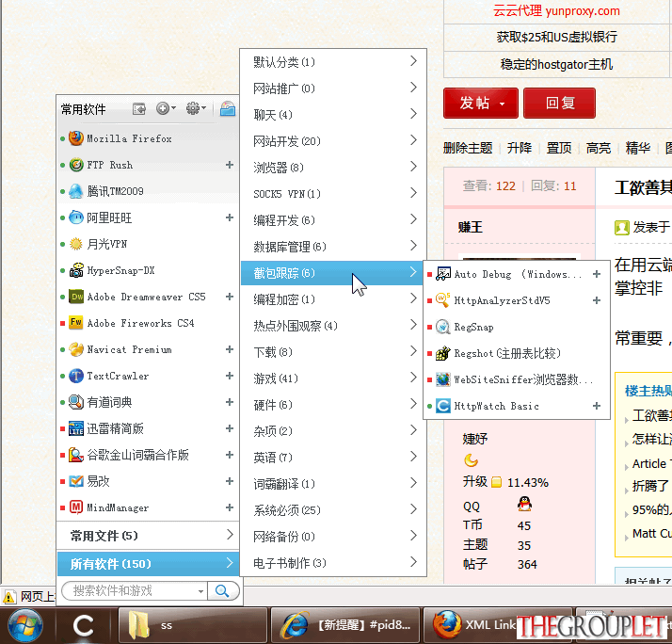Open the folder icon in 常用软件 header

[x=228, y=109]
